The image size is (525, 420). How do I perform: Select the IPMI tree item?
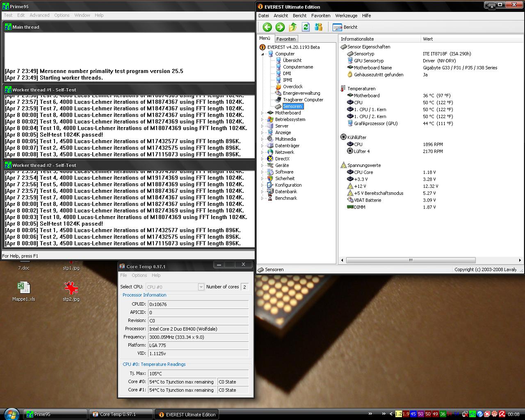[x=288, y=80]
